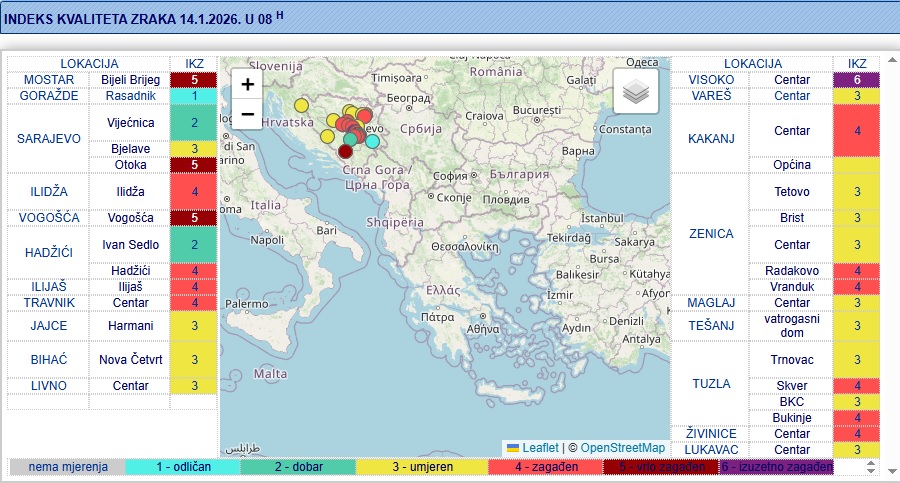900x483 pixels.
Task: Open the OpenStreetMap attribution link
Action: pos(622,448)
